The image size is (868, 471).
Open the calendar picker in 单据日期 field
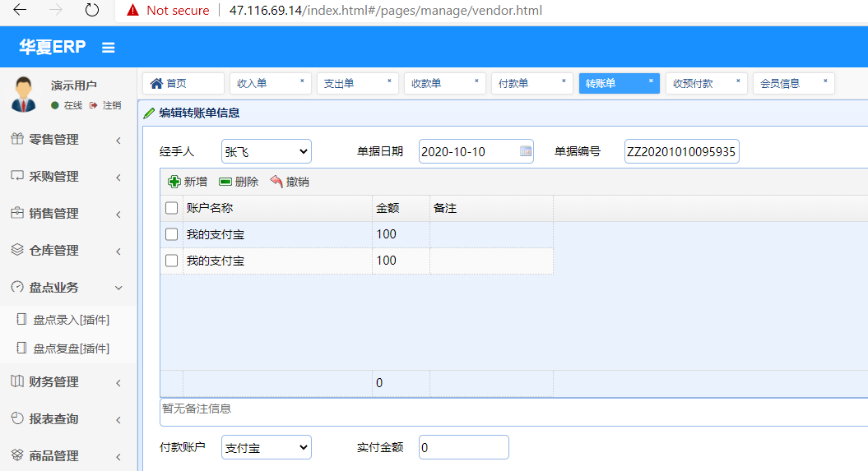point(525,151)
